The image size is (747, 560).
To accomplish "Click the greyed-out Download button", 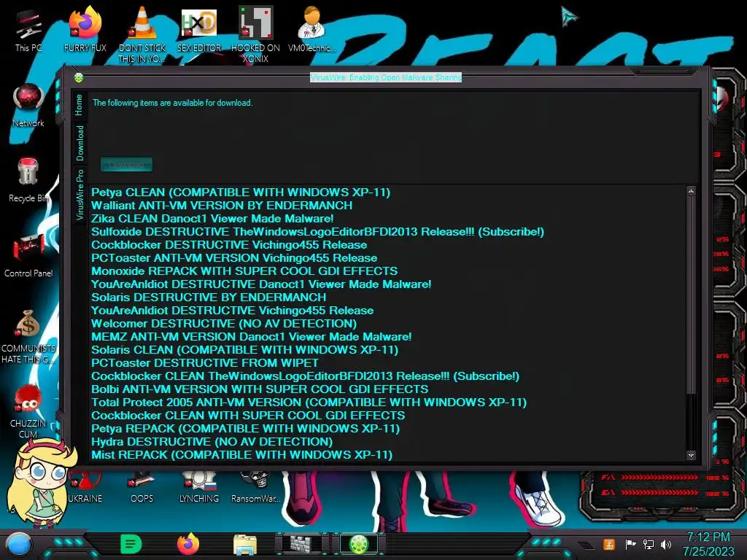I will pos(126,165).
